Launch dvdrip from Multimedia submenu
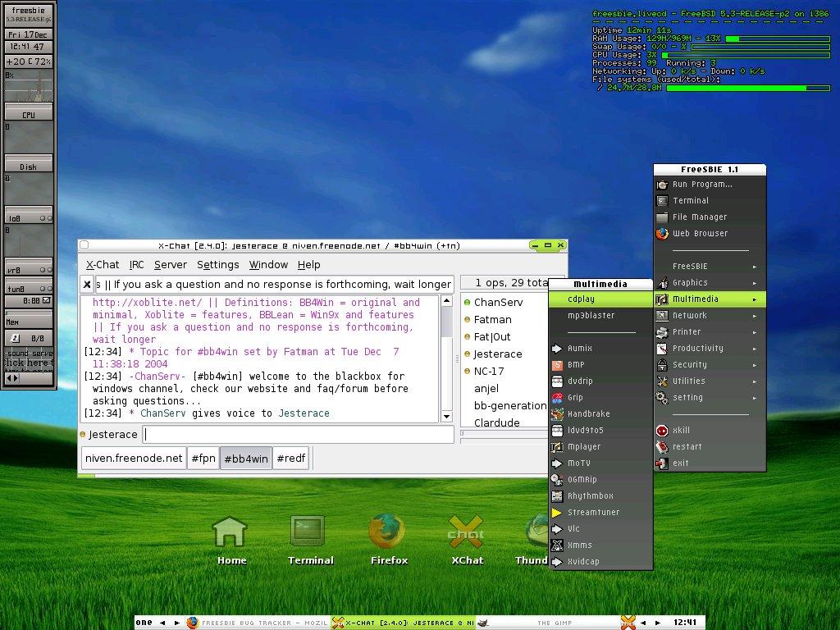Screen dimensions: 840x630 click(x=600, y=381)
